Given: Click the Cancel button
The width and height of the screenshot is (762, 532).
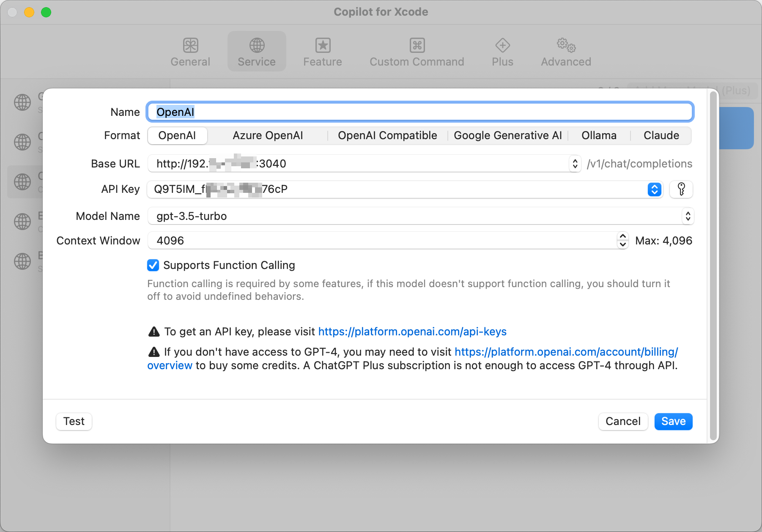Looking at the screenshot, I should pos(623,421).
